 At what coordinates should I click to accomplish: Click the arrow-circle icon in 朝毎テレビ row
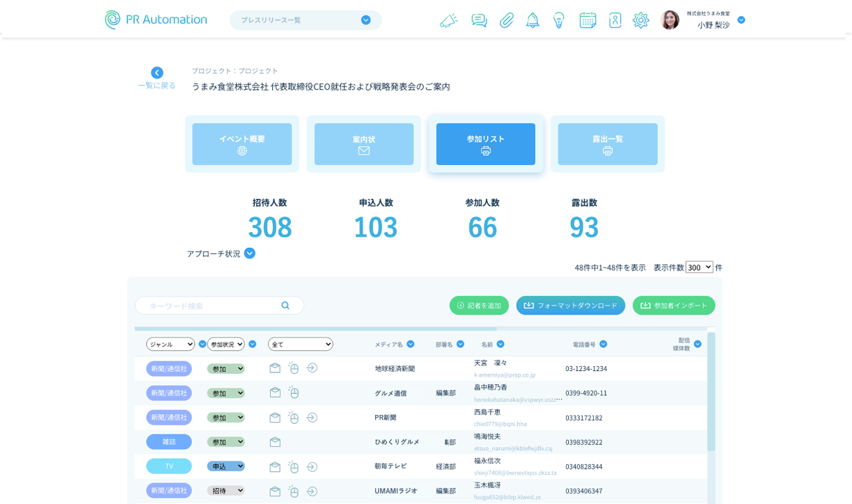click(312, 466)
